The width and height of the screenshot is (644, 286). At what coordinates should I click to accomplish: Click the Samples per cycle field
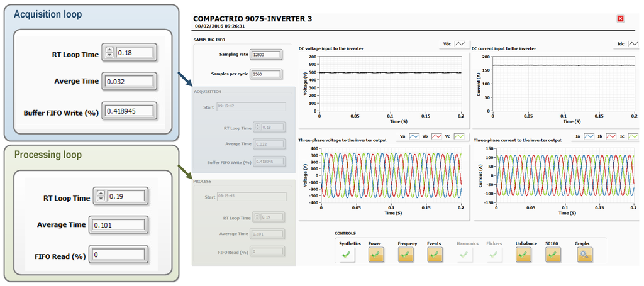tap(264, 74)
